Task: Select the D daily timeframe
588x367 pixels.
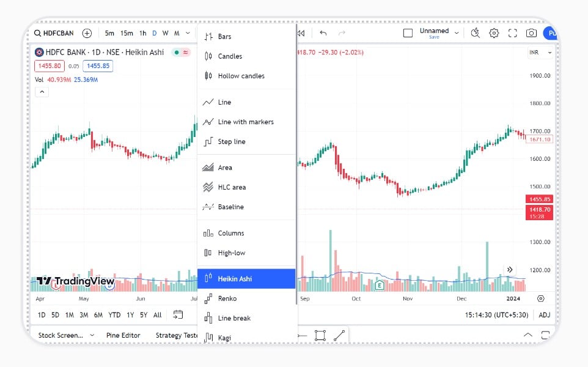Action: pyautogui.click(x=154, y=33)
